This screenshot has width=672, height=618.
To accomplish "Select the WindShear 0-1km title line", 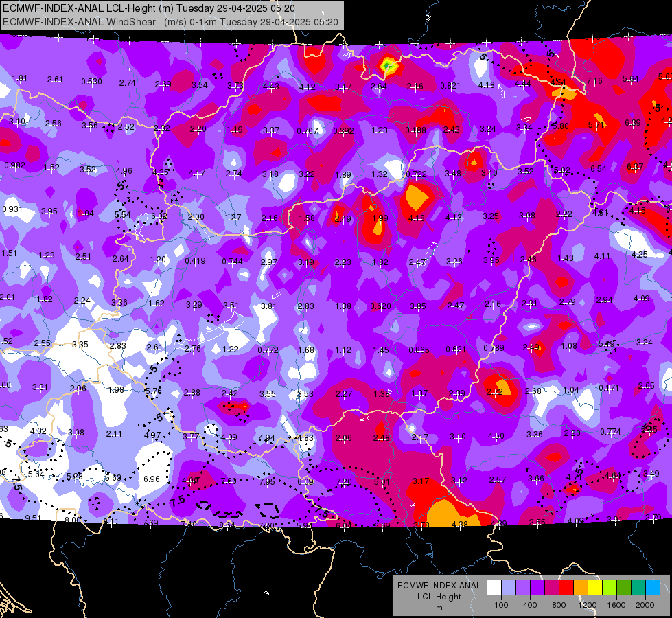I will [170, 22].
